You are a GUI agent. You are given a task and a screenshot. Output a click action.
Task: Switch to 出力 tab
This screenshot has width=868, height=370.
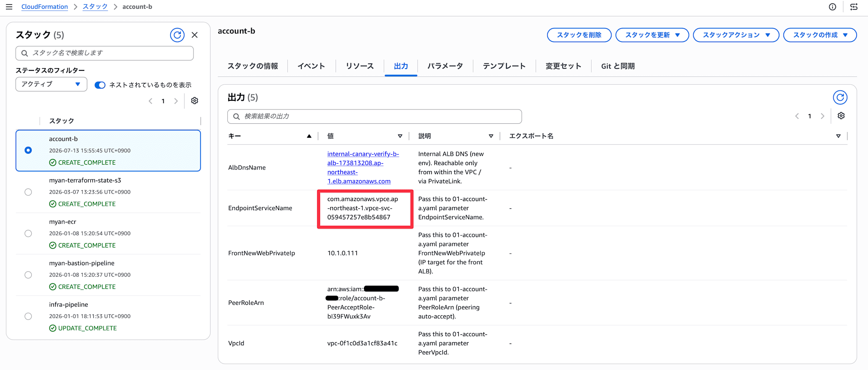pos(401,66)
